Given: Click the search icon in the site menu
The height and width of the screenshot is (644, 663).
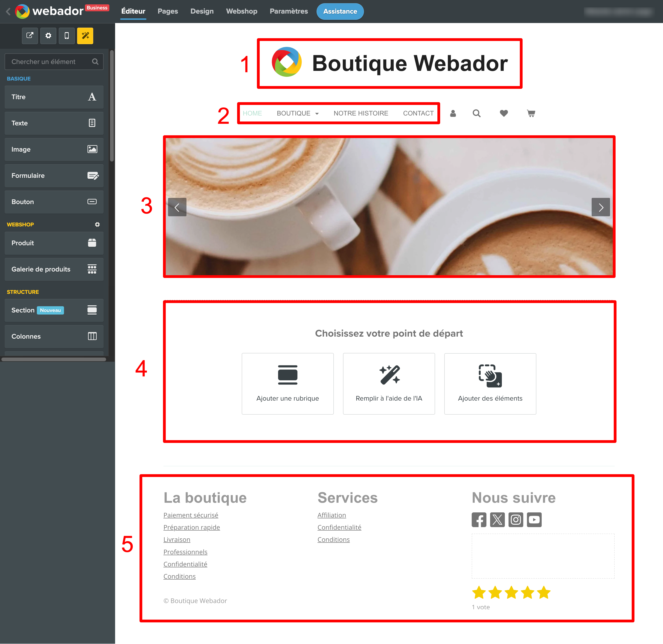Looking at the screenshot, I should coord(477,113).
